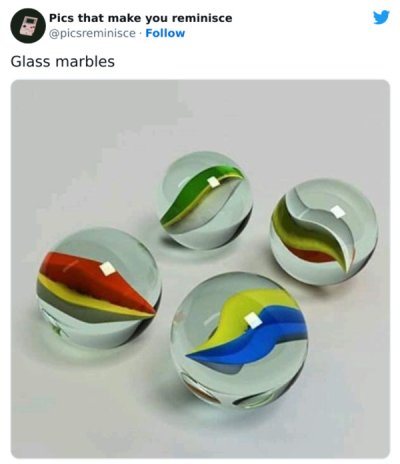Click the red and yellow marble

[99, 288]
